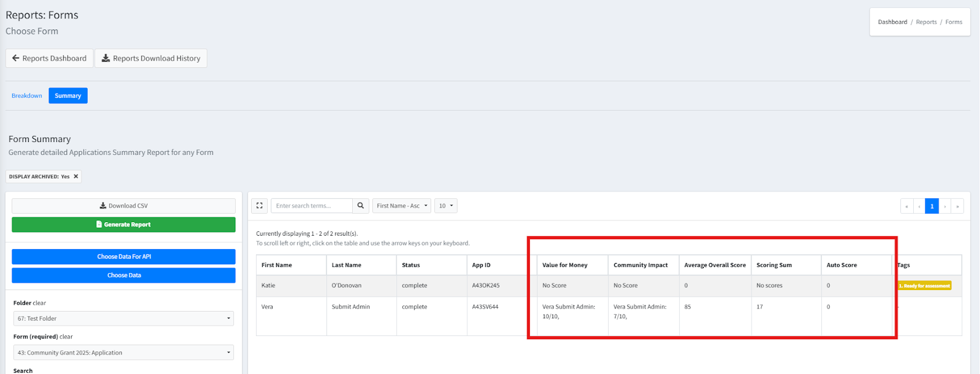Remove the Display Archived filter with X
980x374 pixels.
coord(76,176)
